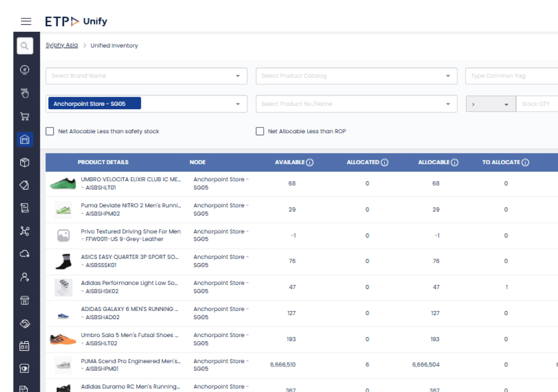
Task: Open the product box icon in sidebar
Action: (x=25, y=162)
